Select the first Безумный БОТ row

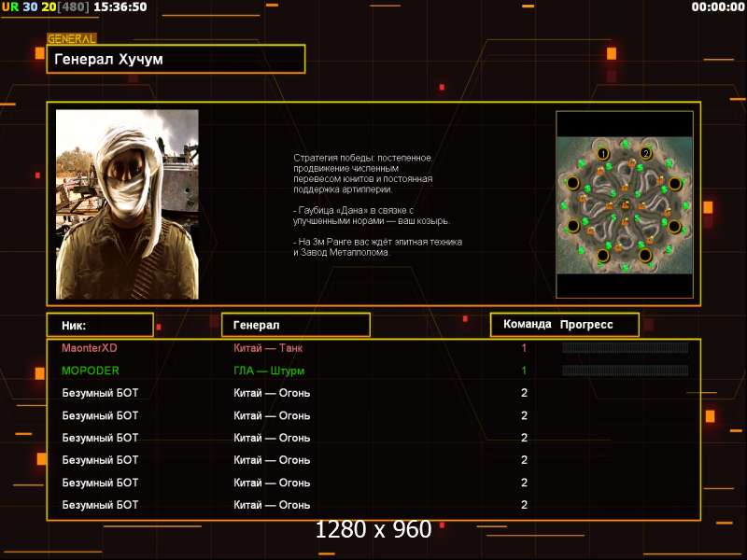click(x=373, y=393)
